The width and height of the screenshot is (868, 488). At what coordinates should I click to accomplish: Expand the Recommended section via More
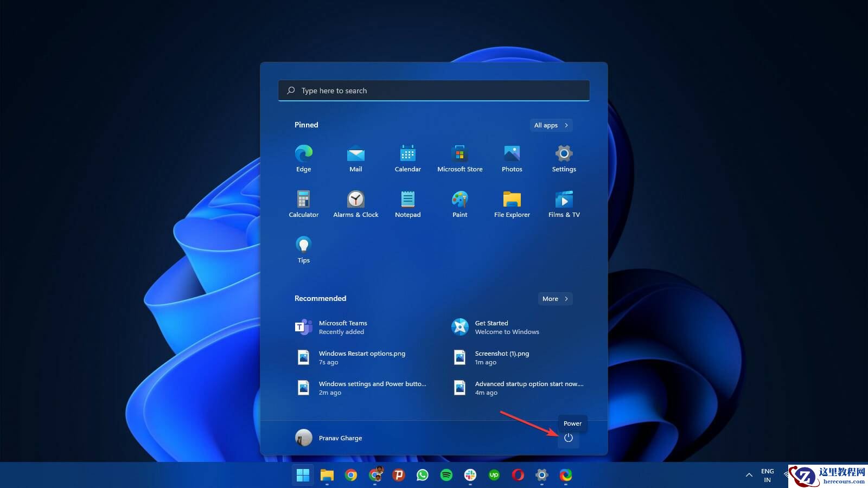[x=554, y=299]
